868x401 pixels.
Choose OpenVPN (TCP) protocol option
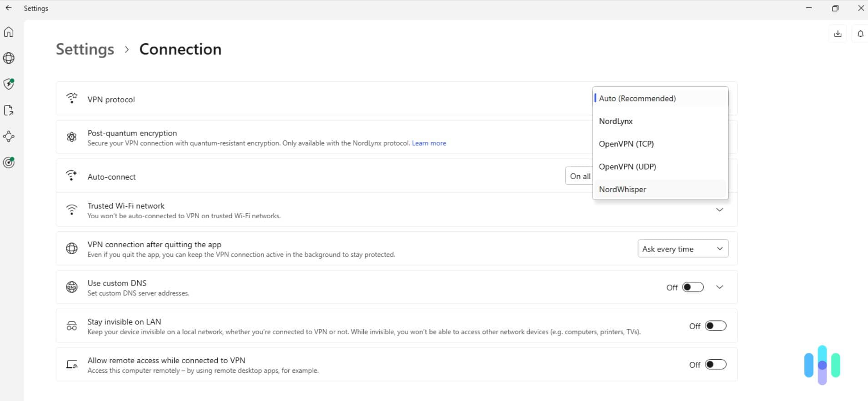click(626, 144)
